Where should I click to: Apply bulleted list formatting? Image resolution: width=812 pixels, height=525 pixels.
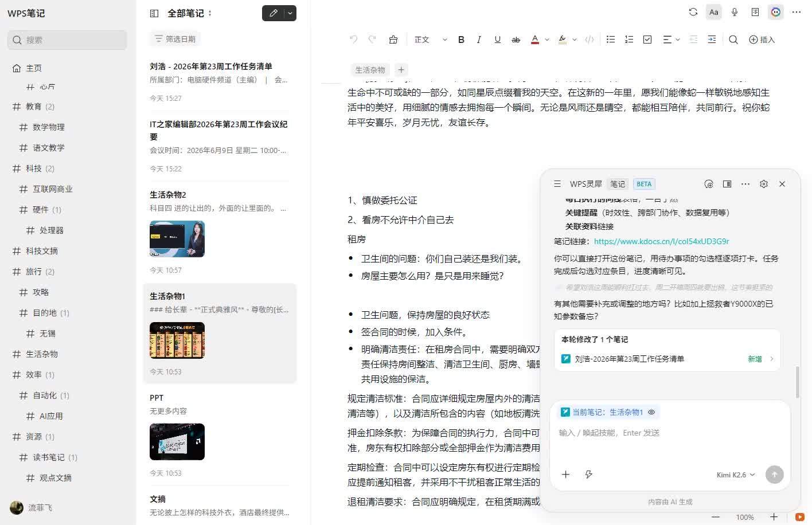(x=611, y=40)
